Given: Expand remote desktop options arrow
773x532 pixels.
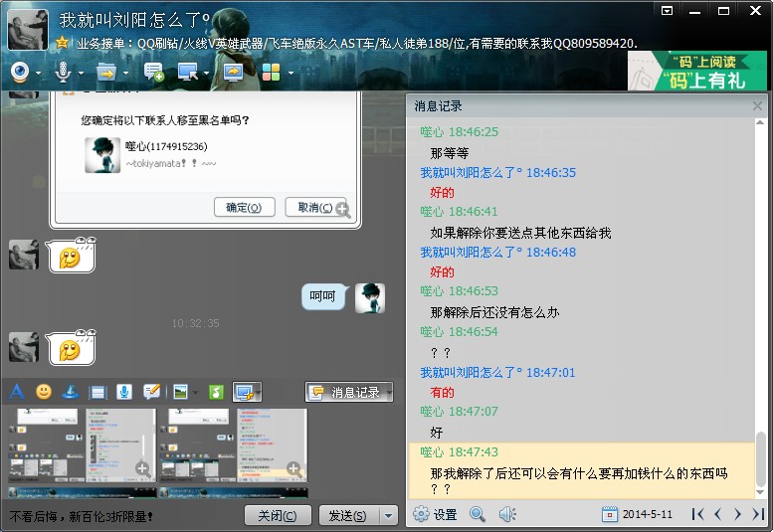Looking at the screenshot, I should 206,74.
